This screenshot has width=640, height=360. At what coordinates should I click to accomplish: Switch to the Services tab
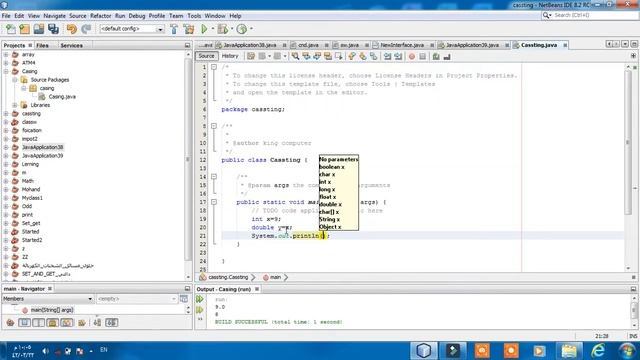point(71,45)
